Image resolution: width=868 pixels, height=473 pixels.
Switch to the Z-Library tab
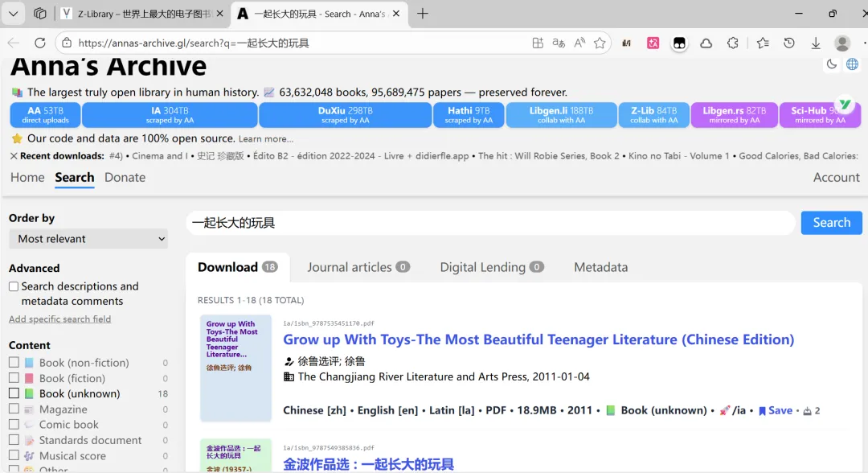[x=142, y=14]
